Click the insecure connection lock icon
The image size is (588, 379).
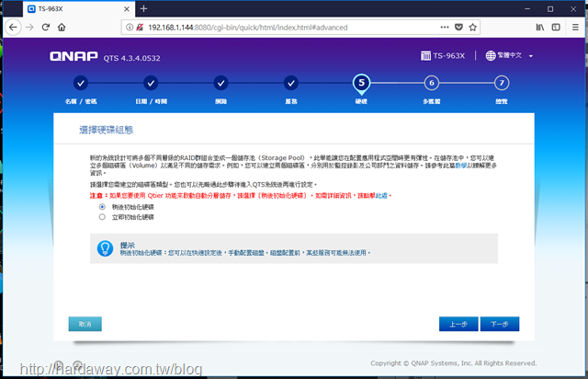point(140,28)
